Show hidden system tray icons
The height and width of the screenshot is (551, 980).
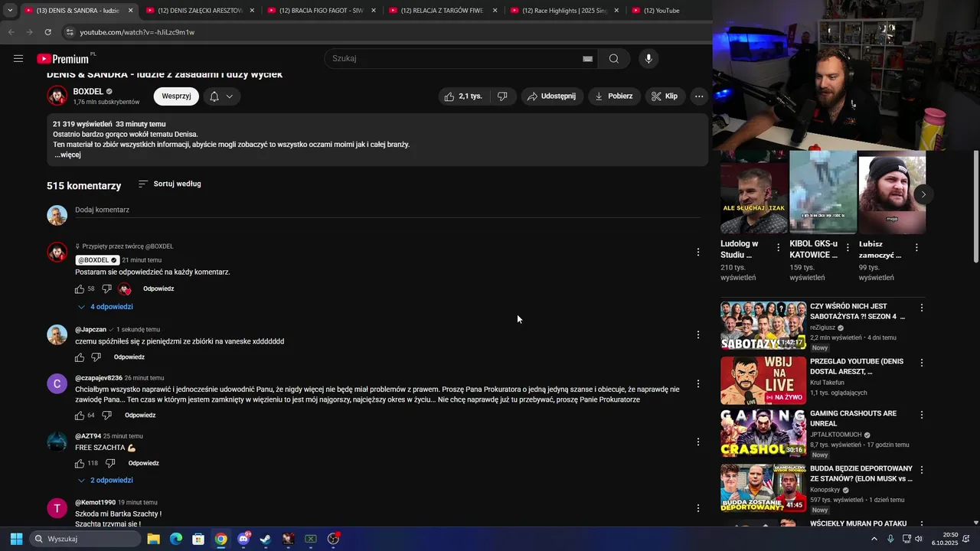tap(874, 539)
